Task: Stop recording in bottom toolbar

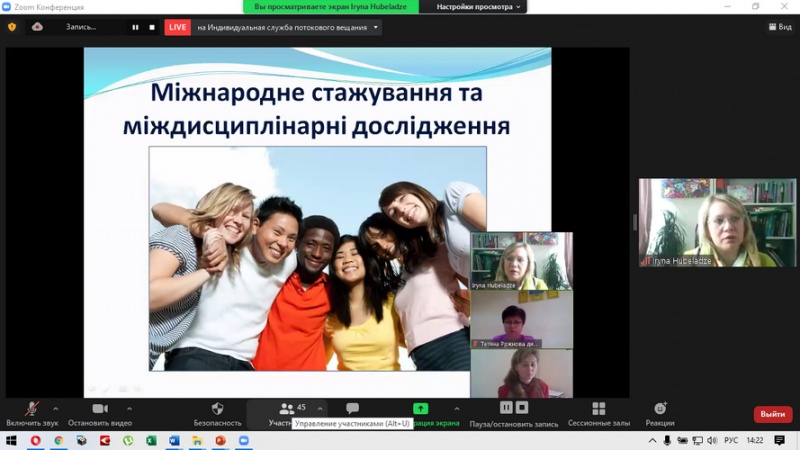Action: (522, 407)
